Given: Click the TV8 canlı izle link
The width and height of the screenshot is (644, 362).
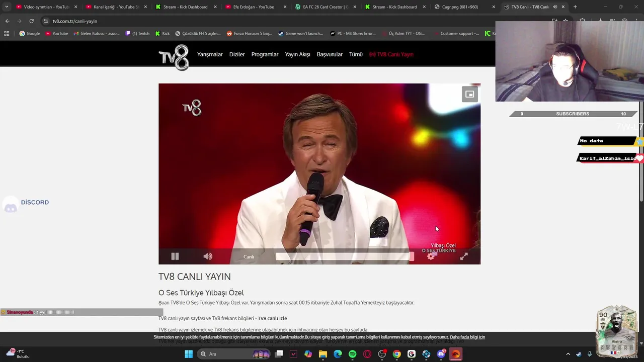Looking at the screenshot, I should [272, 318].
